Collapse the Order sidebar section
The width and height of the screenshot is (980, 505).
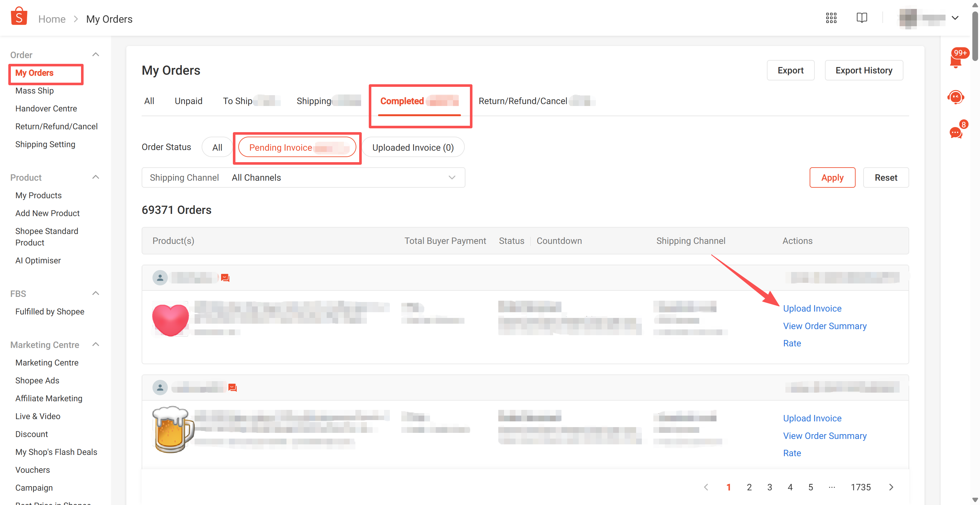click(x=95, y=55)
